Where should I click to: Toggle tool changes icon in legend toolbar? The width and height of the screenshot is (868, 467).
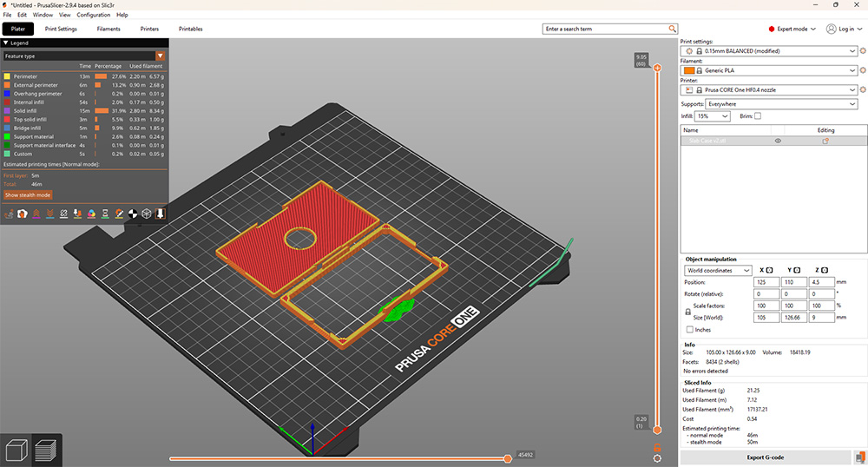pos(78,214)
